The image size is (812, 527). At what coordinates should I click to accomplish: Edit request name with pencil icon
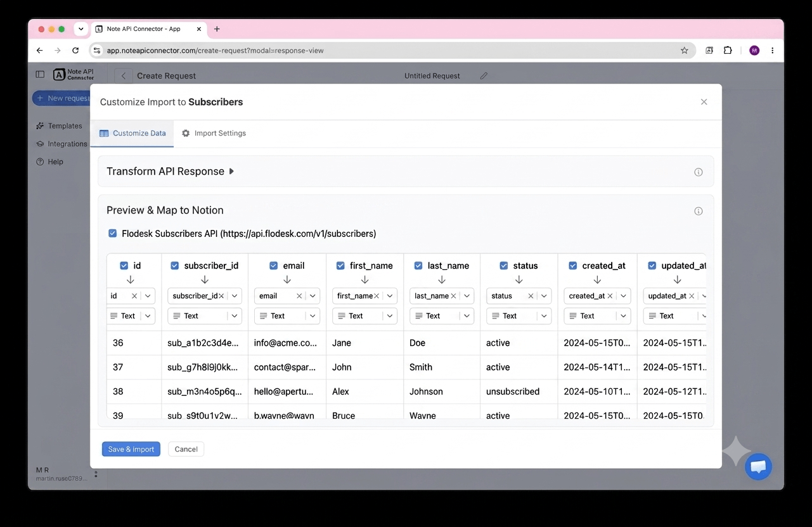pyautogui.click(x=484, y=76)
